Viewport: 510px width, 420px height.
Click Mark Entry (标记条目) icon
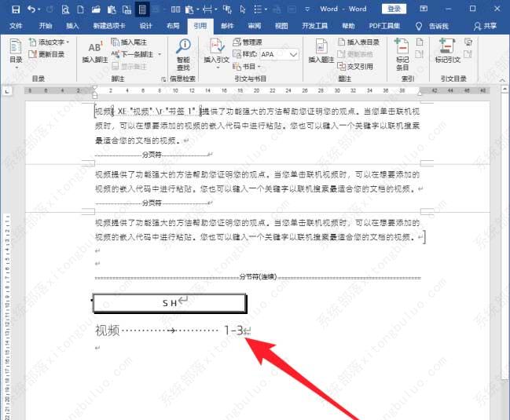click(x=402, y=51)
